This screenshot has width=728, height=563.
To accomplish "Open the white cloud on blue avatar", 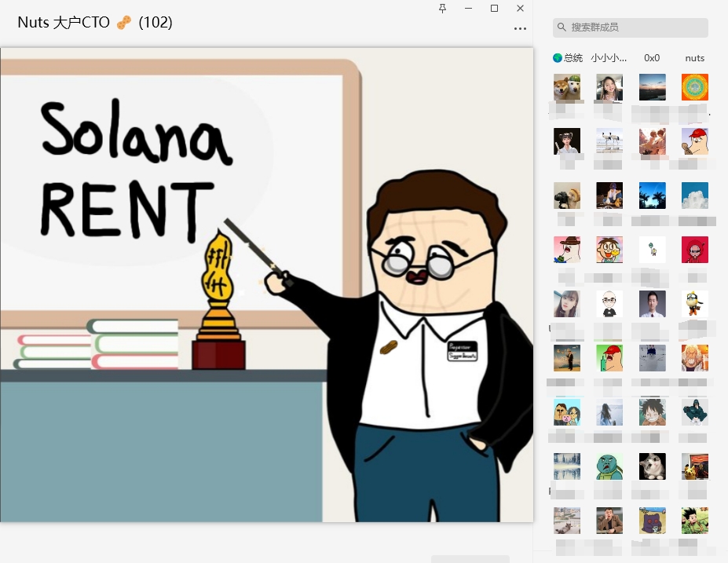I will [x=695, y=196].
